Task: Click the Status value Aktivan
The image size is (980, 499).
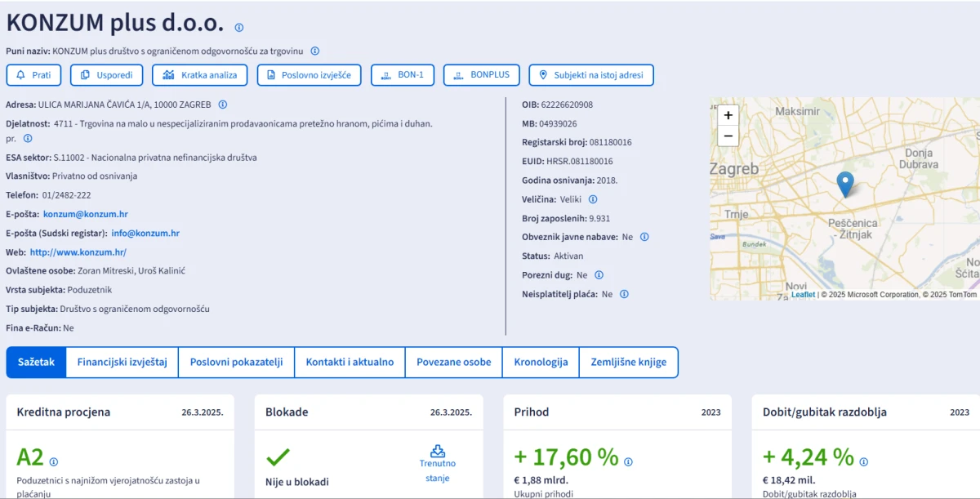Action: (568, 256)
